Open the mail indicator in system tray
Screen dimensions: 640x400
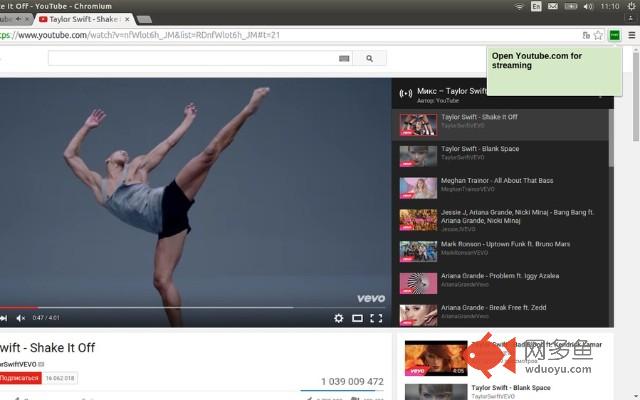553,6
